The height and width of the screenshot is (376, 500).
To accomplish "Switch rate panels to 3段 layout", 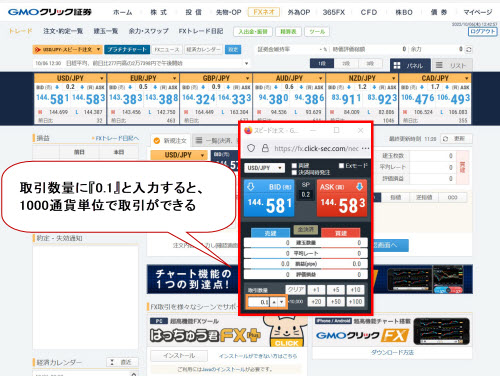I will [x=370, y=63].
